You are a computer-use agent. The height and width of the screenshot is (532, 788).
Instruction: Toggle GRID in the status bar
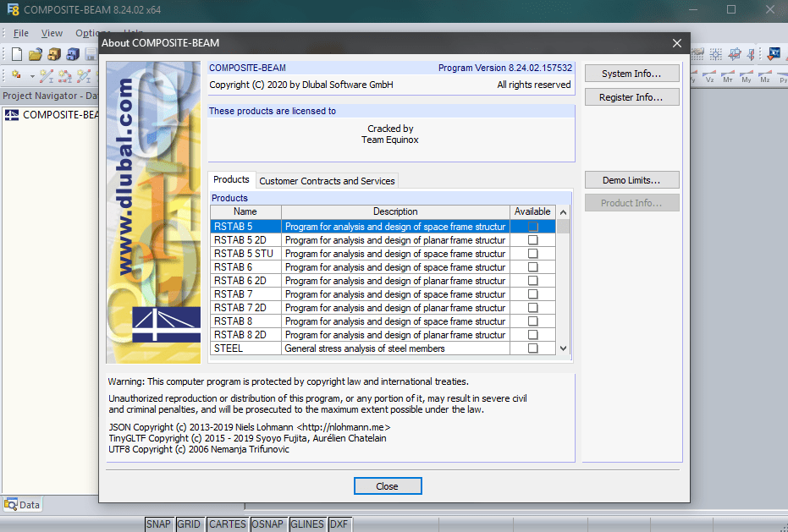click(x=189, y=524)
